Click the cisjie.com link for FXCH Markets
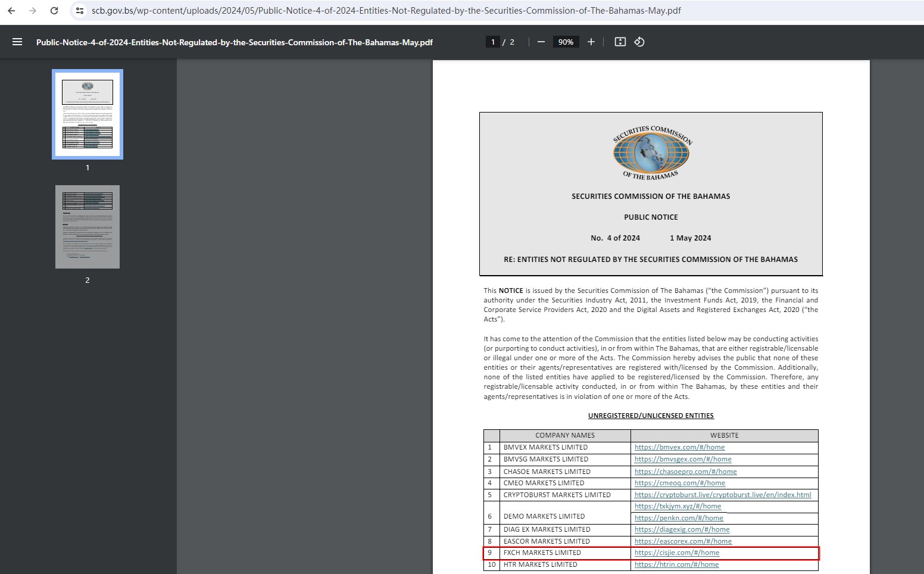The width and height of the screenshot is (924, 574). click(x=676, y=553)
